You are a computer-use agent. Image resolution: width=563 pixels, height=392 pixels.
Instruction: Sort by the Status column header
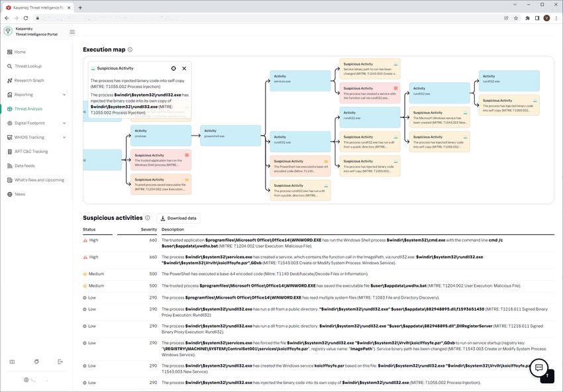(x=89, y=229)
